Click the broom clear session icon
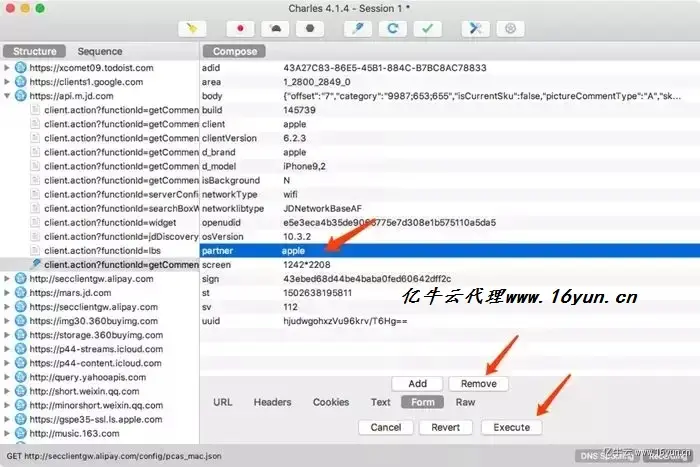 click(x=192, y=29)
